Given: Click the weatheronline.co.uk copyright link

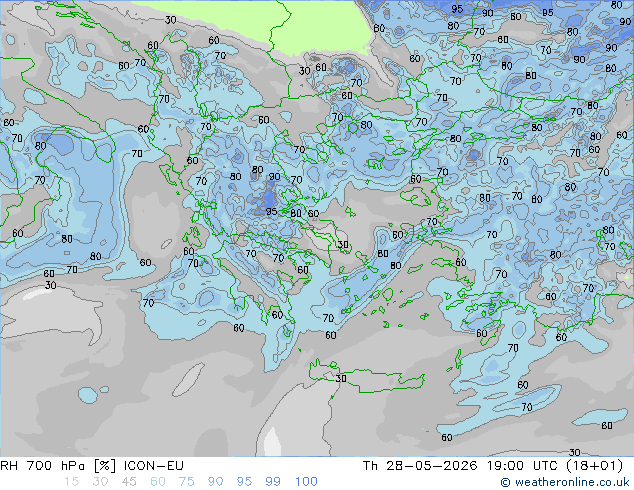Looking at the screenshot, I should coord(565,482).
